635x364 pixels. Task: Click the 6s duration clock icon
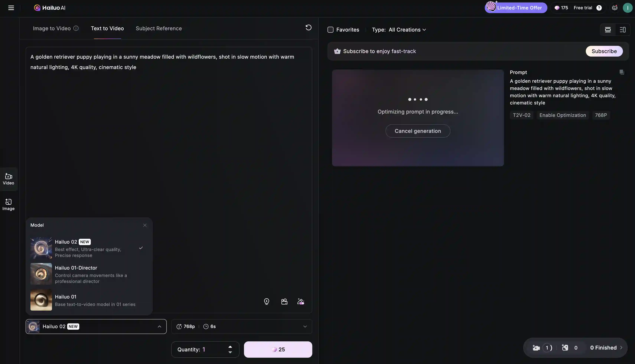point(206,327)
